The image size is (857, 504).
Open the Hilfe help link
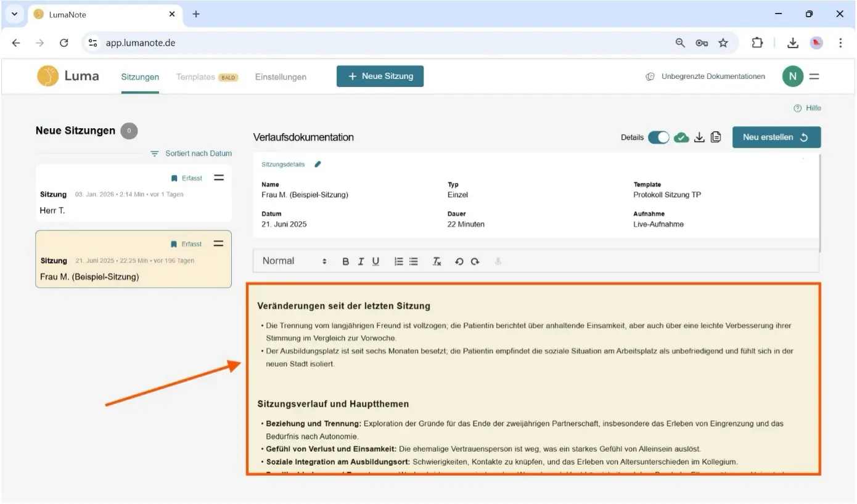tap(808, 108)
